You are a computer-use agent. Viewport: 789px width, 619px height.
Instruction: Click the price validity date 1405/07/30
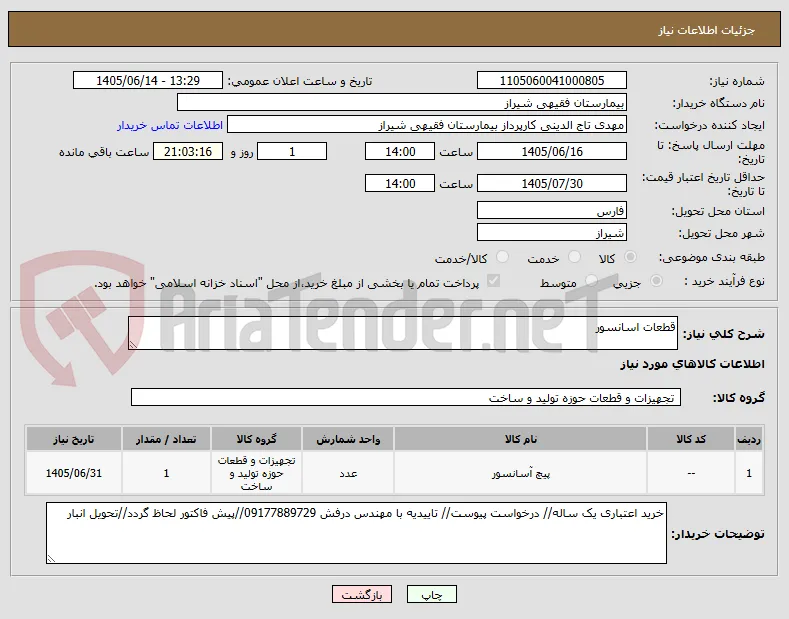(x=551, y=184)
